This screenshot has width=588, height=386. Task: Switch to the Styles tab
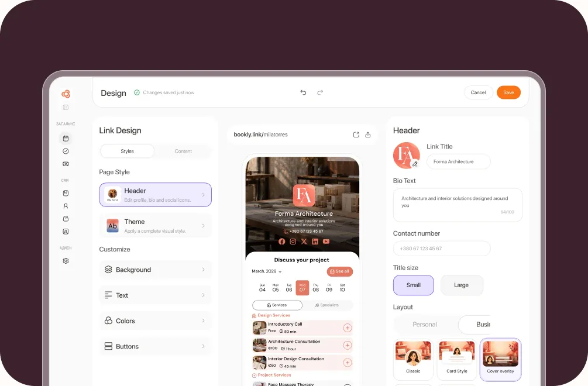tap(127, 151)
